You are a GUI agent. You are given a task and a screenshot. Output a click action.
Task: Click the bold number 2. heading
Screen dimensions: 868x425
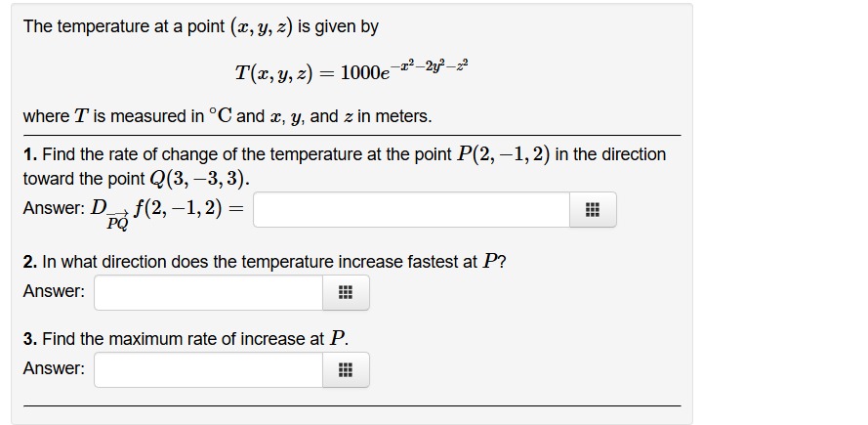click(30, 262)
